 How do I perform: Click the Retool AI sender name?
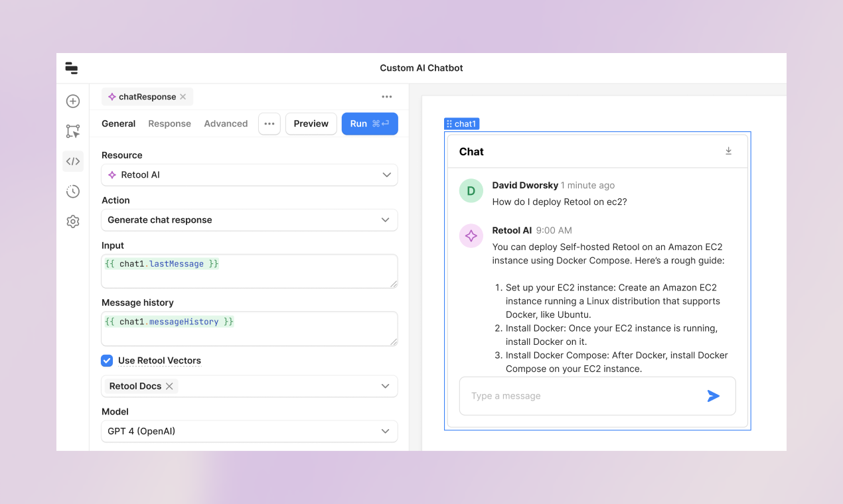click(512, 231)
